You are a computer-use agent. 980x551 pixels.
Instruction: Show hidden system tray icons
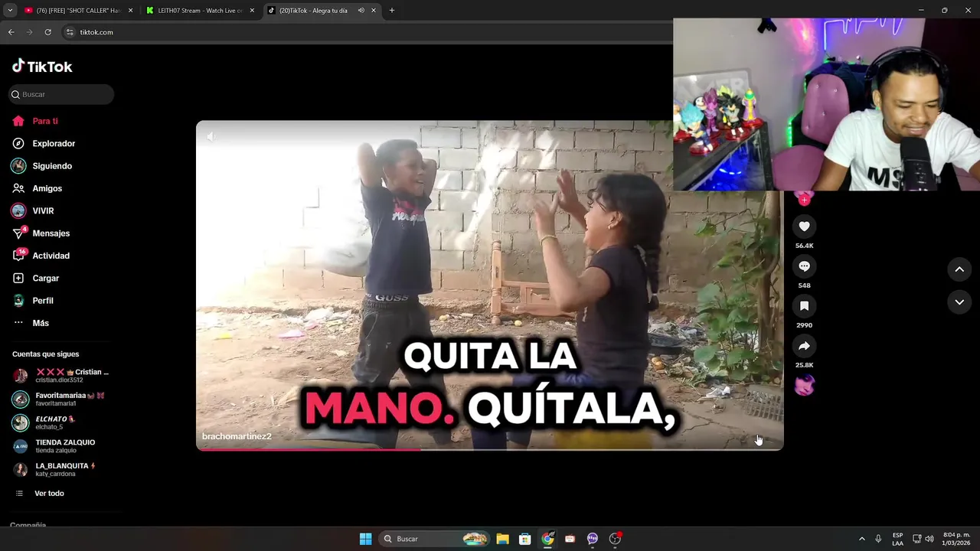click(861, 539)
